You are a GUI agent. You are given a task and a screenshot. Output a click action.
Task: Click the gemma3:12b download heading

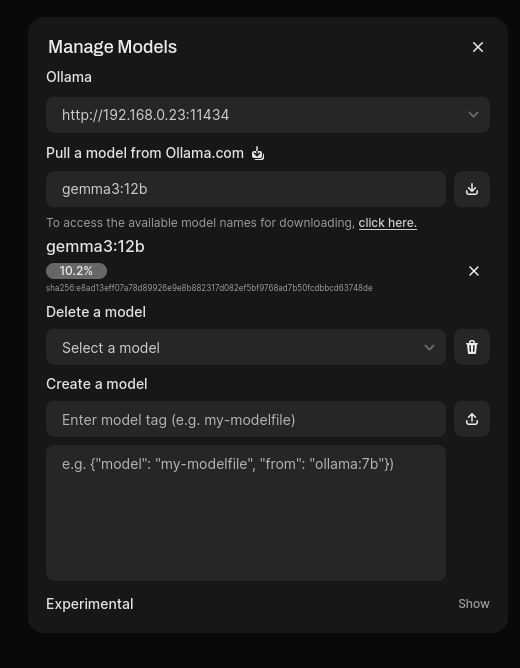95,247
